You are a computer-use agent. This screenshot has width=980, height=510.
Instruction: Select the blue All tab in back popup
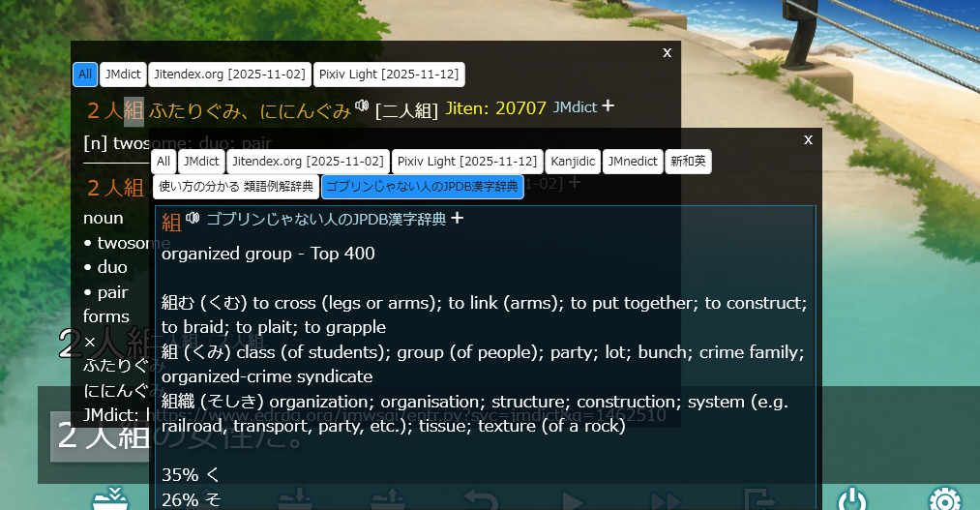(x=85, y=75)
